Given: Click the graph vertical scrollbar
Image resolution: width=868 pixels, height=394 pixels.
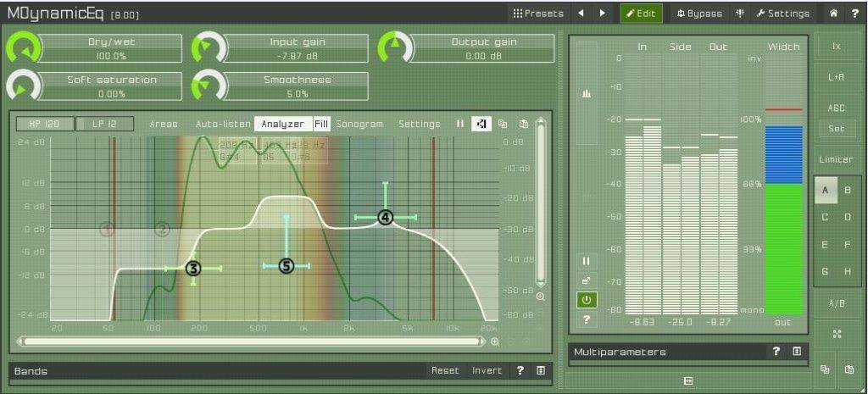Looking at the screenshot, I should [x=541, y=202].
